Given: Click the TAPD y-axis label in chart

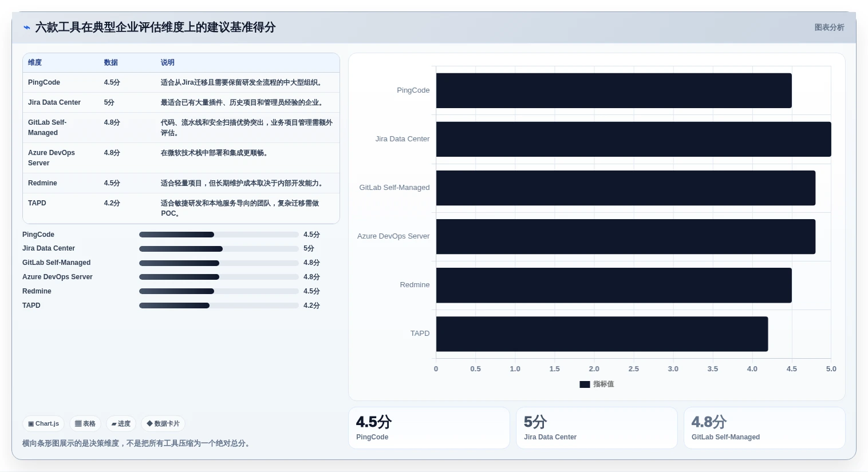Looking at the screenshot, I should [420, 334].
